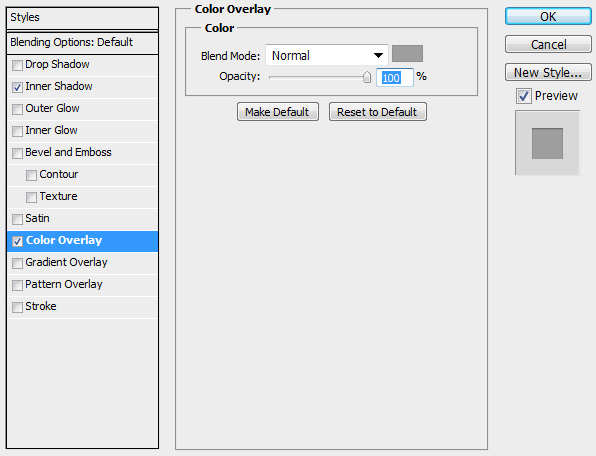Enable the Inner Glow effect checkbox
The width and height of the screenshot is (596, 456).
(x=17, y=131)
